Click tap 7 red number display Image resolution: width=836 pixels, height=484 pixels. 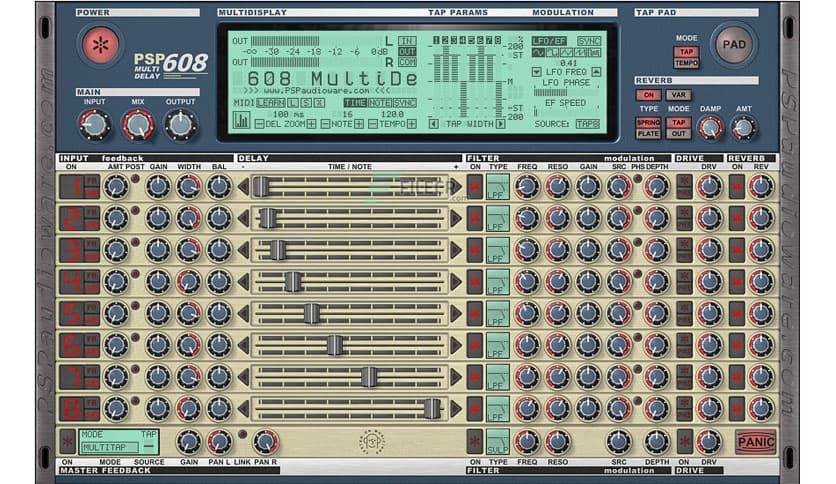coord(73,377)
